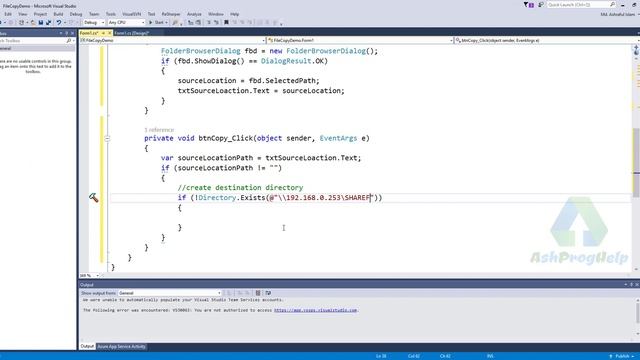Open the ReSharper menu
This screenshot has height=360, width=640.
[x=171, y=14]
